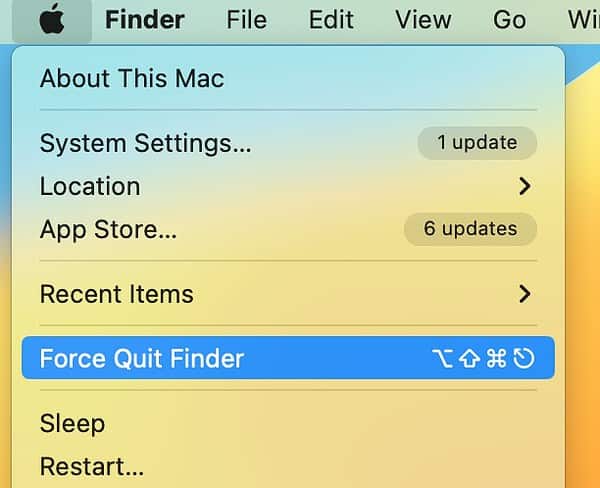Open the partially visible Window menu
Viewport: 600px width, 488px height.
[582, 20]
